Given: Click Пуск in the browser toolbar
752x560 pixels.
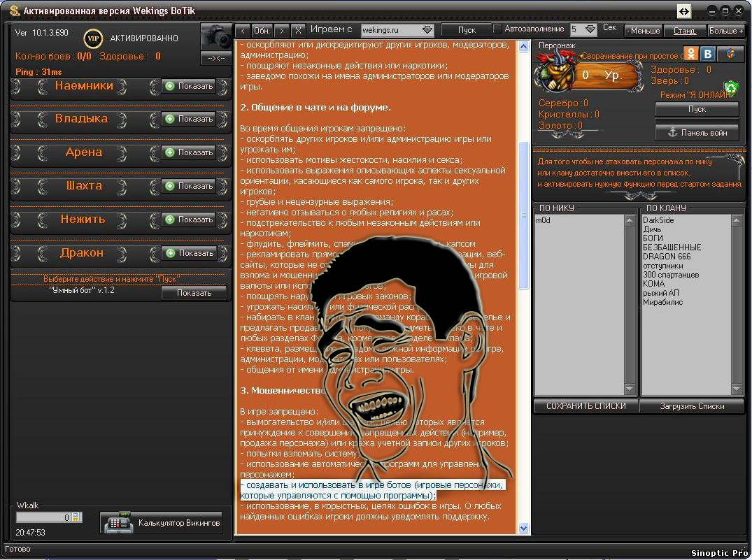Looking at the screenshot, I should point(467,30).
